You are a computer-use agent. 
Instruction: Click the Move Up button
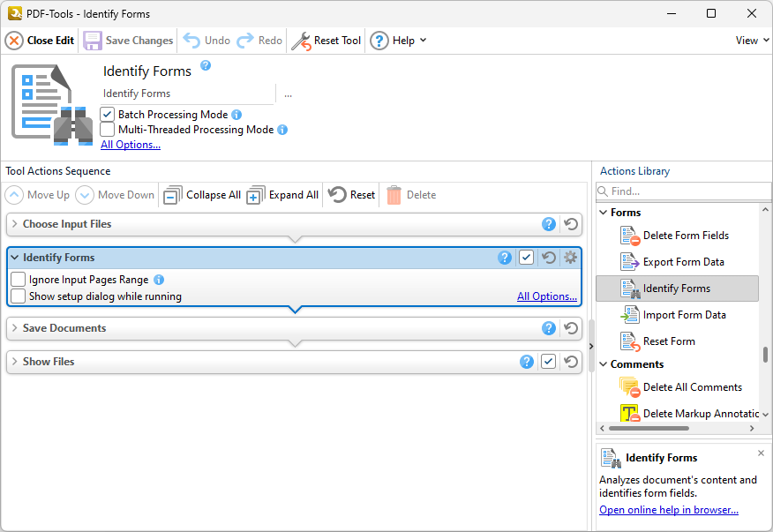[x=37, y=195]
